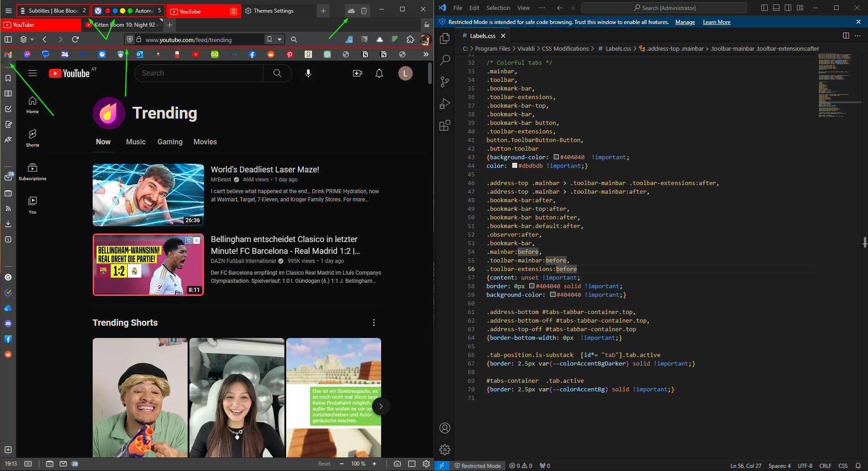Capture page with status bar camera
This screenshot has height=471, width=868.
pos(397,464)
